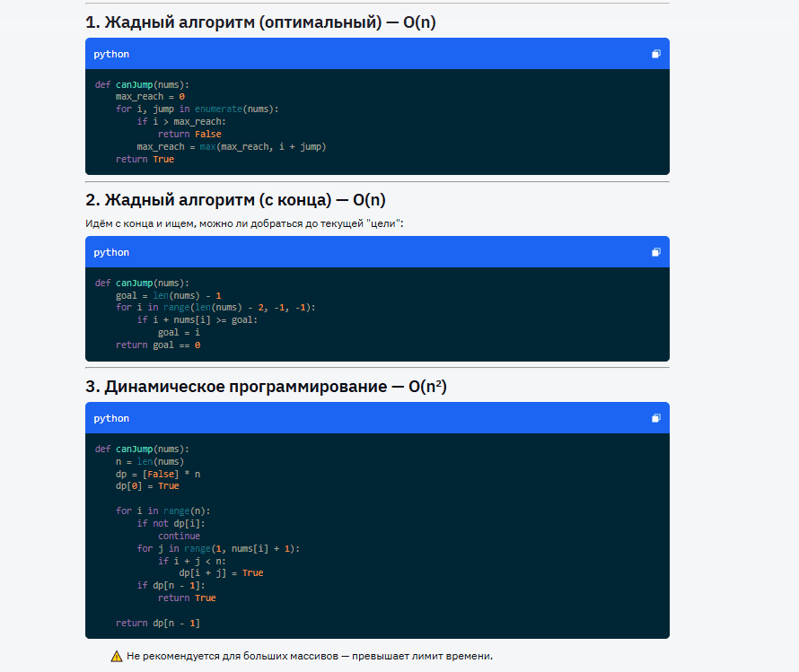
Task: Copy the dynamic programming code block
Action: coord(656,418)
